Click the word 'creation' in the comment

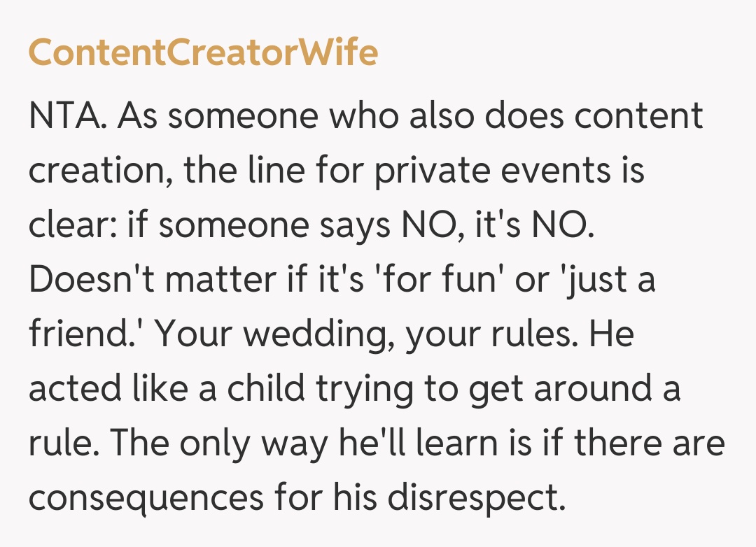(x=96, y=171)
